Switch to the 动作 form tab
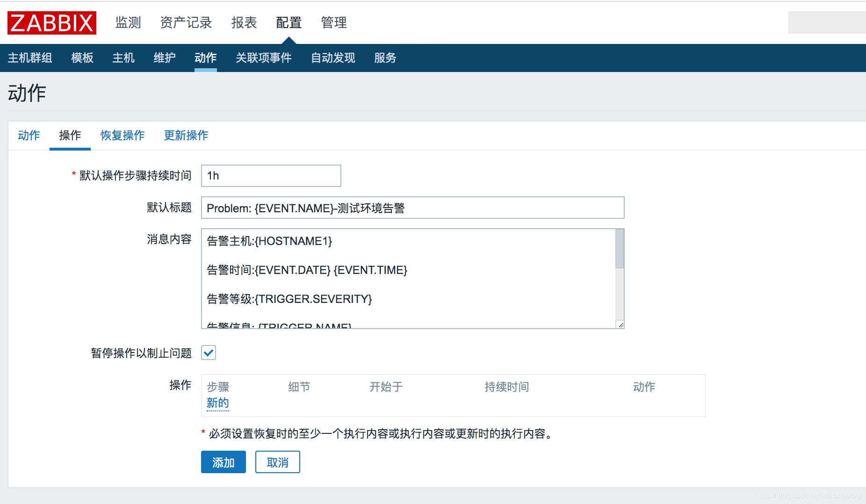Viewport: 866px width, 504px height. click(x=29, y=136)
